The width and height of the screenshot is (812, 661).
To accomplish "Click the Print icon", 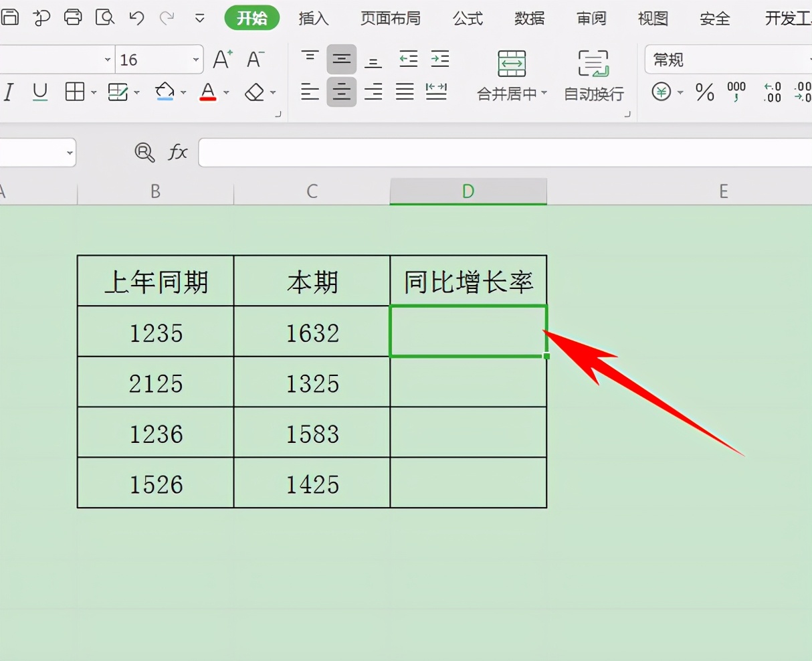I will coord(73,18).
